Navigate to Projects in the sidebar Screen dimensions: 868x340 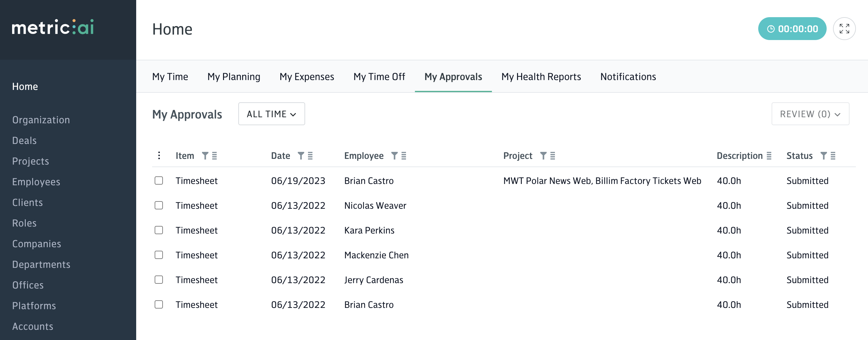click(31, 161)
